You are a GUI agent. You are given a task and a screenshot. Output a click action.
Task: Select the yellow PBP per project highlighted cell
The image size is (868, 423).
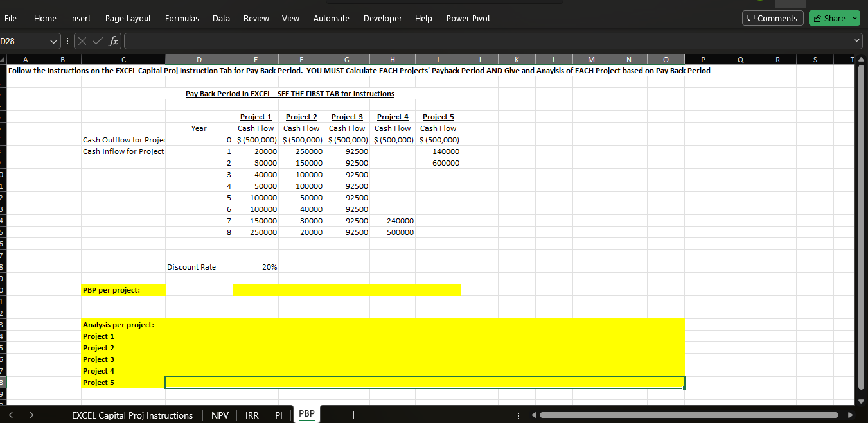pos(123,289)
